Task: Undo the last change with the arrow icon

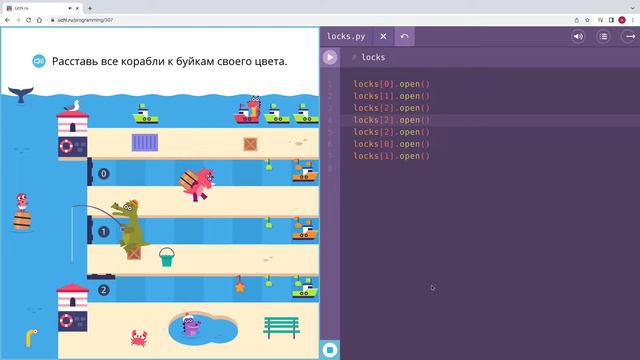Action: click(x=404, y=36)
